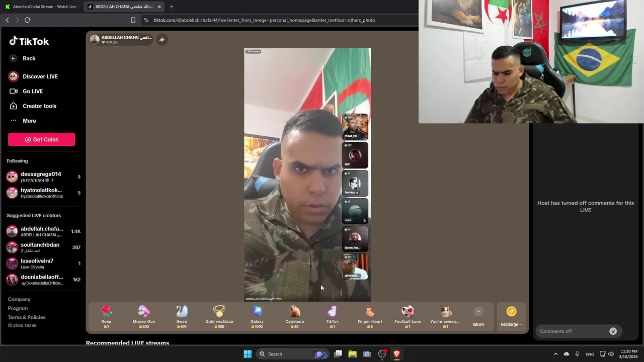Send the You're awesome gift
Screen dimensions: 644x362
point(445,317)
